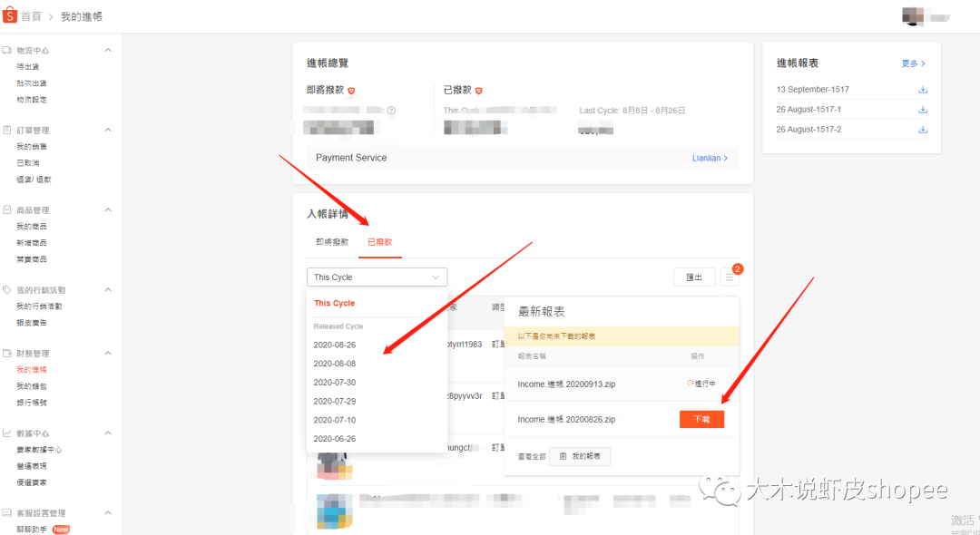Switch to the 已撥款 tab
Viewport: 980px width, 535px height.
[x=380, y=242]
